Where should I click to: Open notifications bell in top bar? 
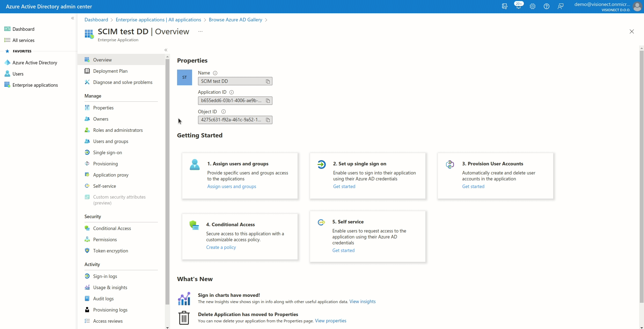tap(518, 6)
